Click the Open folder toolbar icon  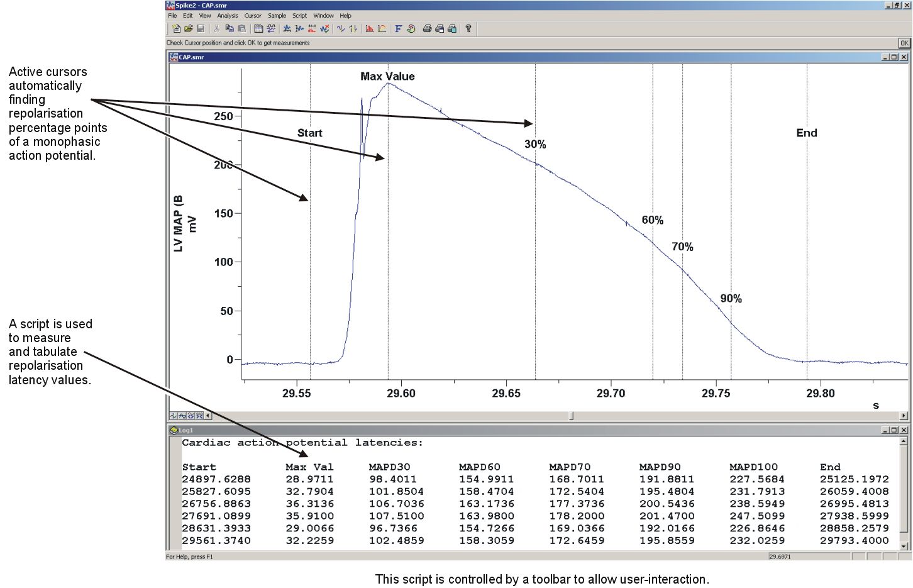point(188,28)
